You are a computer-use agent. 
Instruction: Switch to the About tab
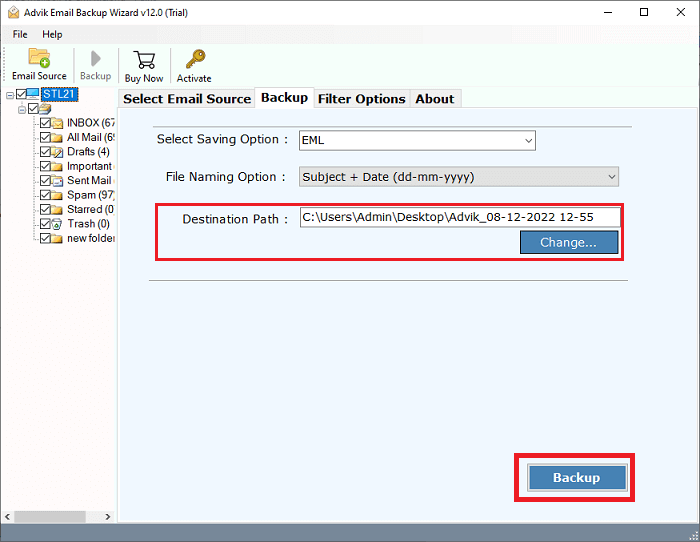(434, 99)
